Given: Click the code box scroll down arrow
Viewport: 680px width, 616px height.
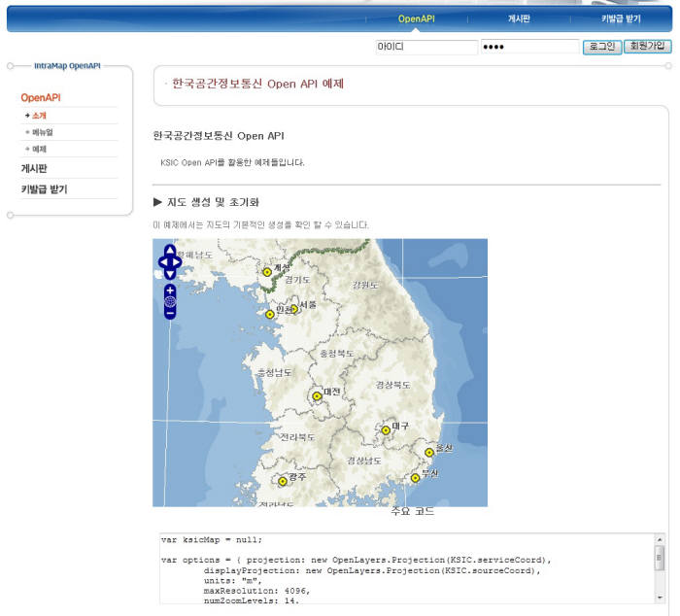Looking at the screenshot, I should (660, 598).
